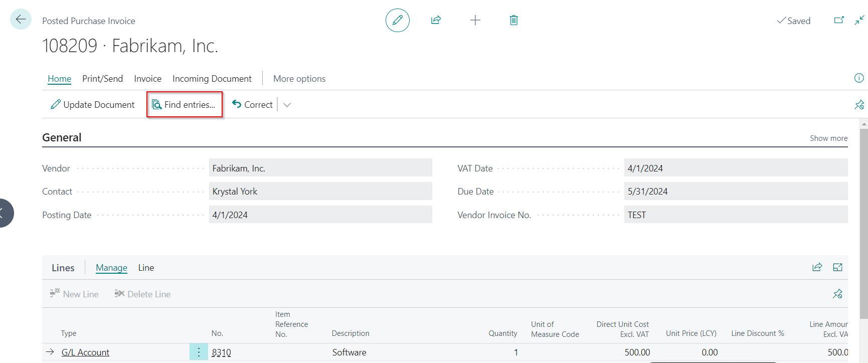Click Show more in General section
This screenshot has width=868, height=363.
coord(828,138)
